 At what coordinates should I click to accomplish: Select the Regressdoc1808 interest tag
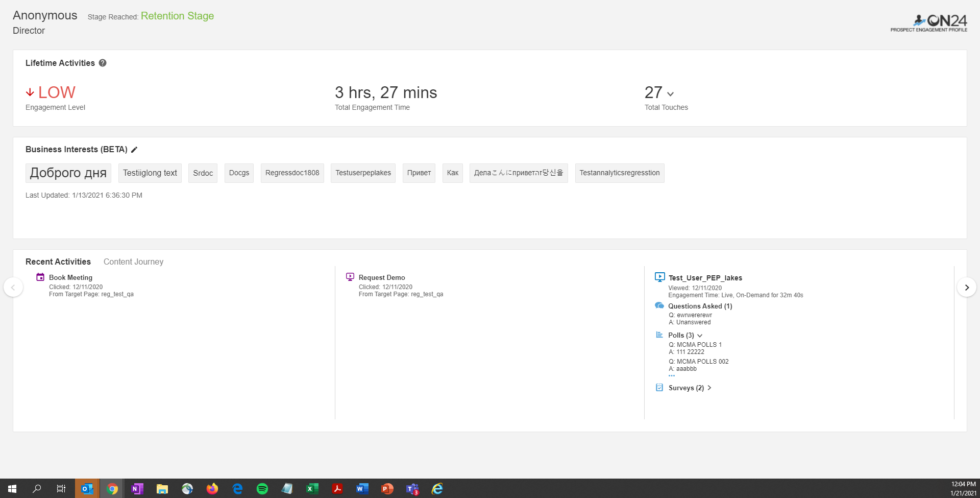pyautogui.click(x=292, y=173)
